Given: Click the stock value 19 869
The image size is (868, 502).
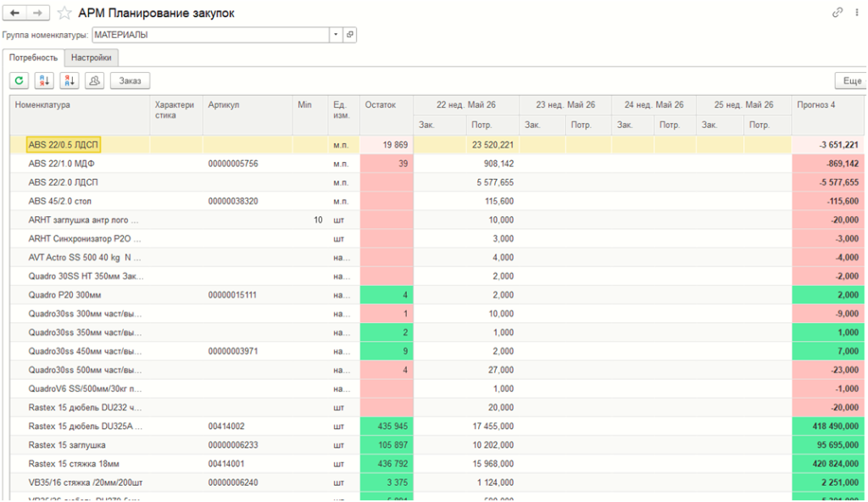Looking at the screenshot, I should 395,145.
